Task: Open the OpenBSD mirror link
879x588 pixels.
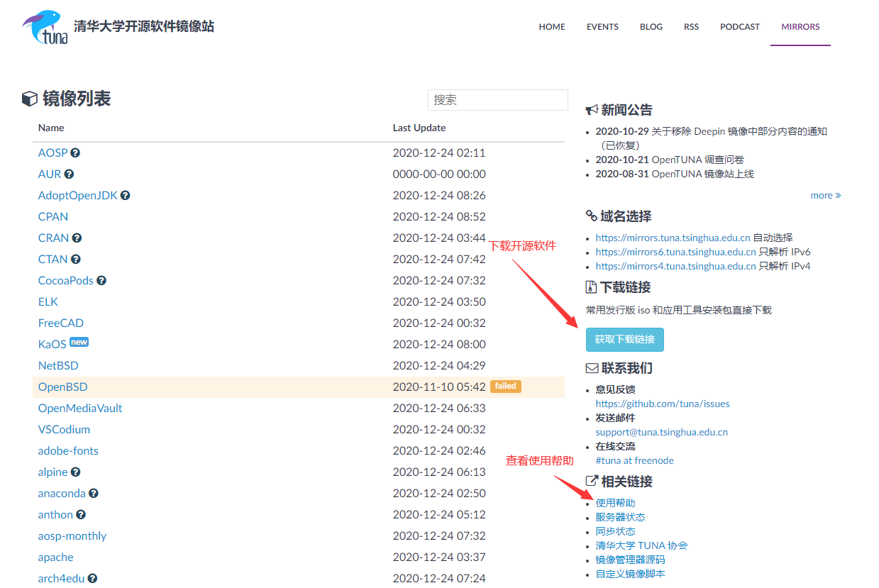Action: pos(63,387)
